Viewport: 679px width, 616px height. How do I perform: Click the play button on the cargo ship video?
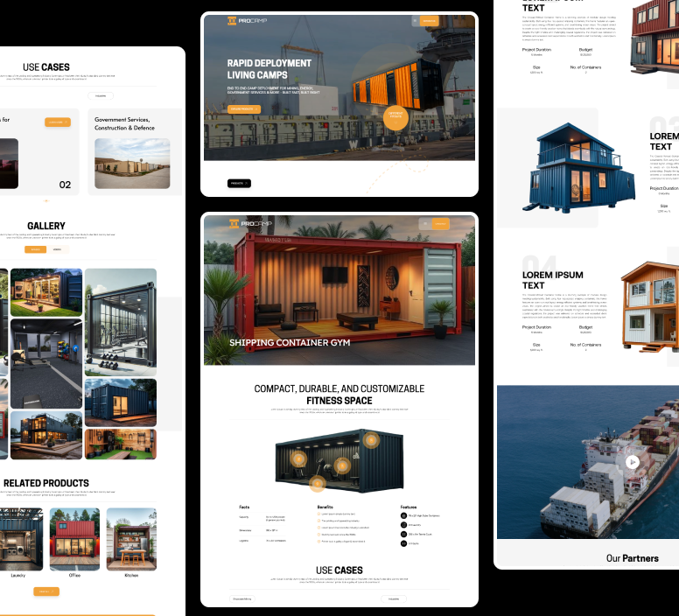point(633,462)
